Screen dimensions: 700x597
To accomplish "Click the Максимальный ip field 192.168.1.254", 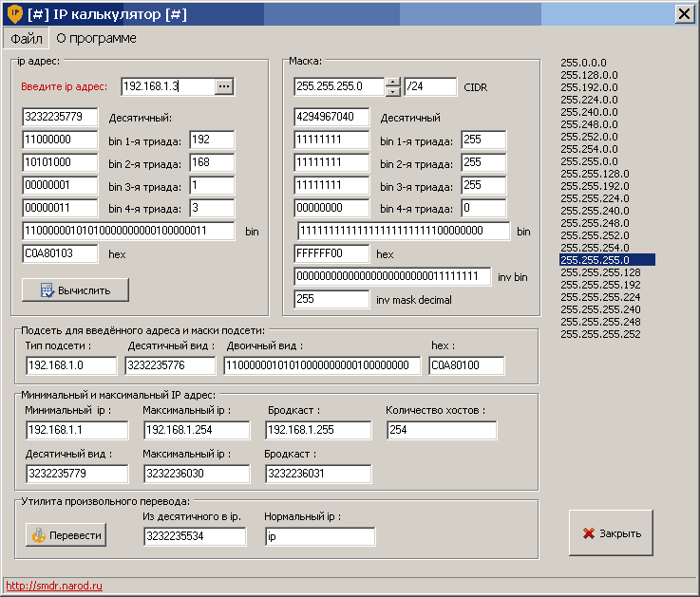I will pos(197,430).
